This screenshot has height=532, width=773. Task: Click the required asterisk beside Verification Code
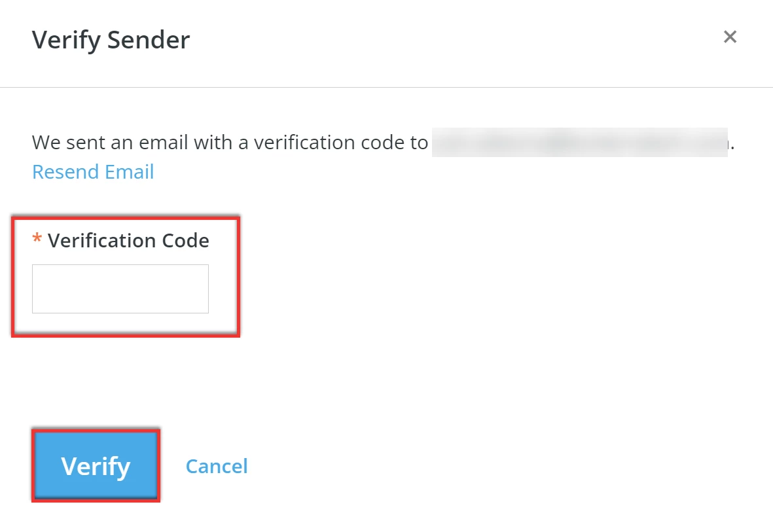point(37,240)
